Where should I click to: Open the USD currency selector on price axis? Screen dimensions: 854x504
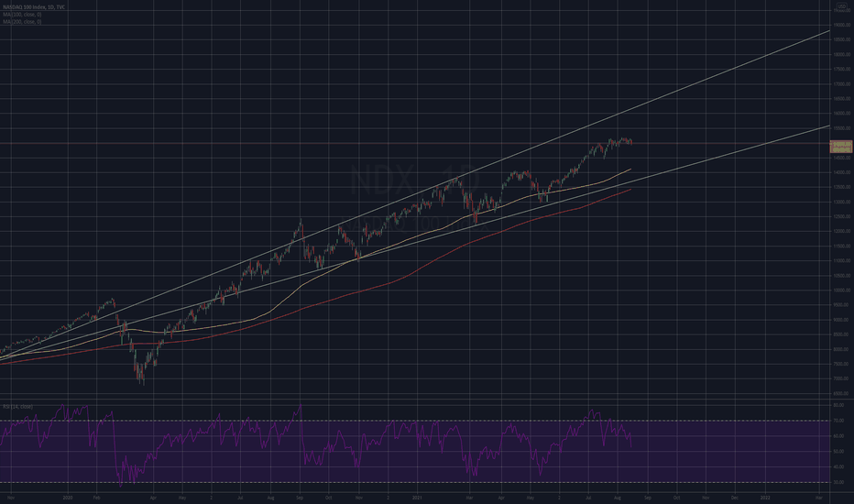click(841, 6)
